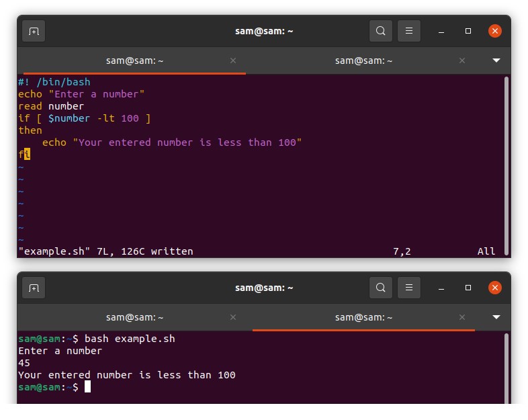The width and height of the screenshot is (528, 420).
Task: Open a new tab in the bottom terminal window
Action: [x=34, y=288]
